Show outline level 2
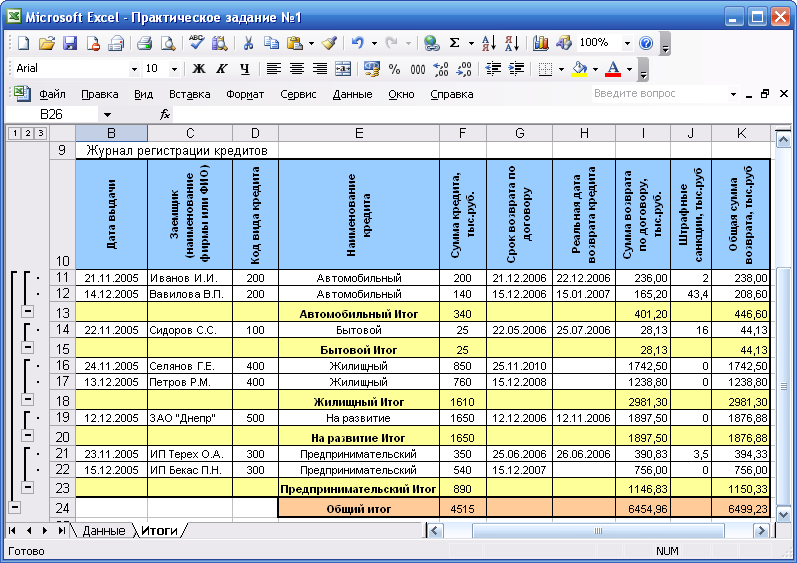 (x=27, y=133)
